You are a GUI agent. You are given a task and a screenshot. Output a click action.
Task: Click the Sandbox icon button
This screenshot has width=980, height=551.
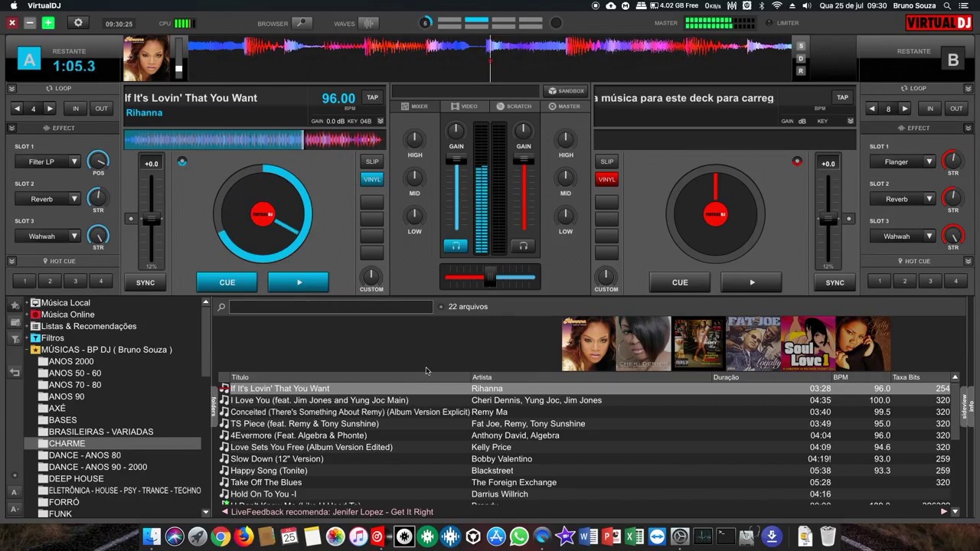[x=566, y=90]
